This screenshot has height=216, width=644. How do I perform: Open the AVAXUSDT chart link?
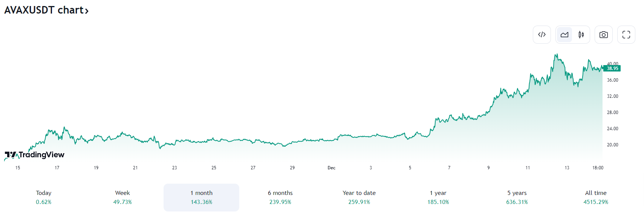[x=43, y=10]
